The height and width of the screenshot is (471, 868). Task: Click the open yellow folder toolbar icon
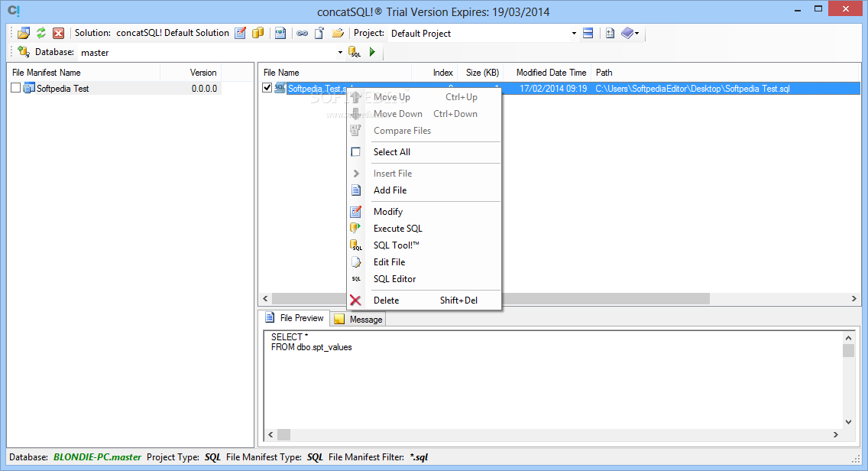point(338,33)
